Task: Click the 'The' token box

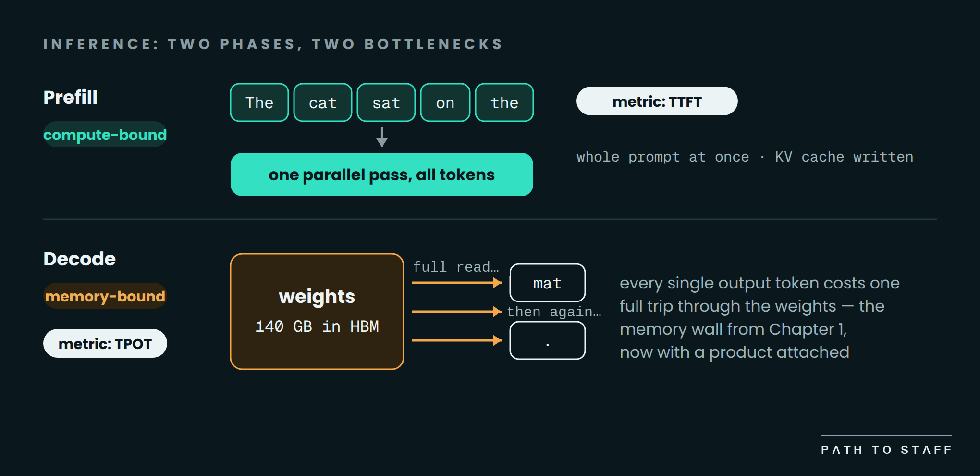Action: coord(259,102)
